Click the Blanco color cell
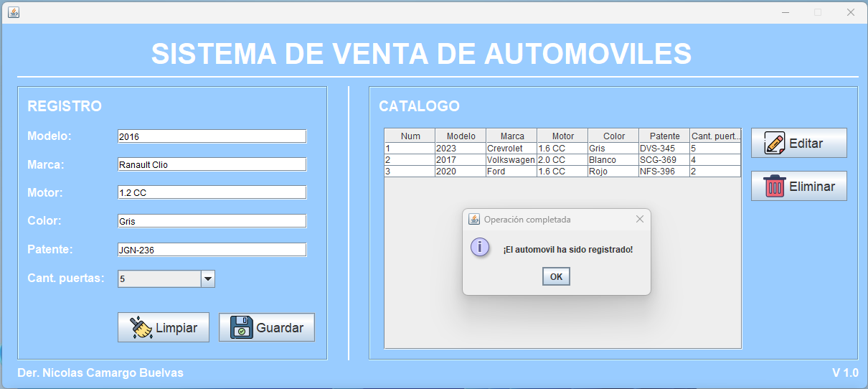868x389 pixels. tap(613, 160)
